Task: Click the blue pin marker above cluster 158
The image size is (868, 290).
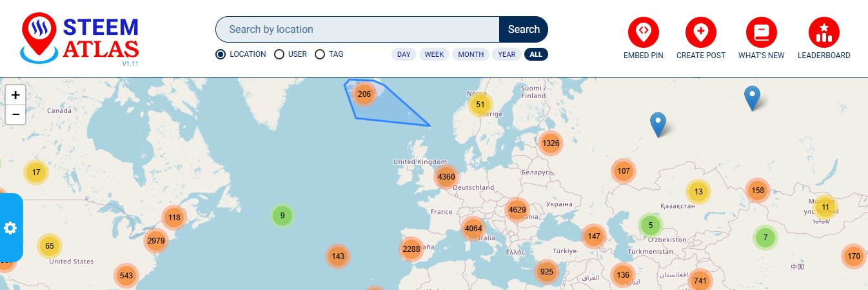Action: coord(752,98)
